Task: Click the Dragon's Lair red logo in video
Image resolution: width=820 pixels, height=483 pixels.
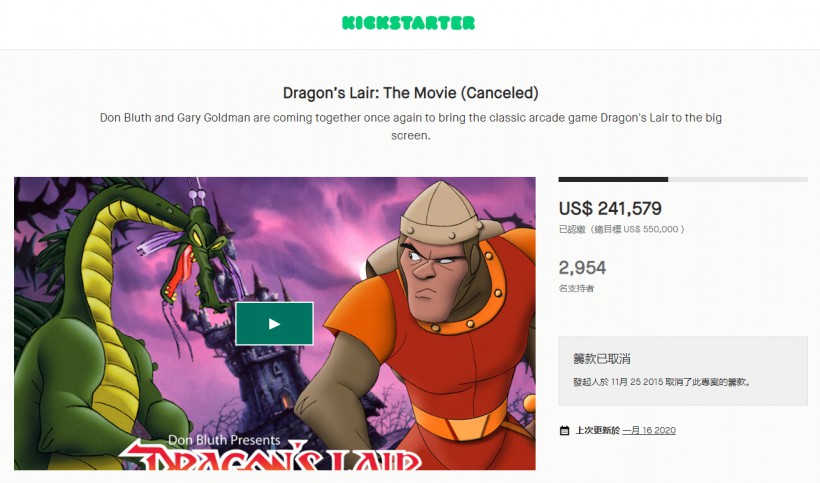Action: pyautogui.click(x=269, y=458)
